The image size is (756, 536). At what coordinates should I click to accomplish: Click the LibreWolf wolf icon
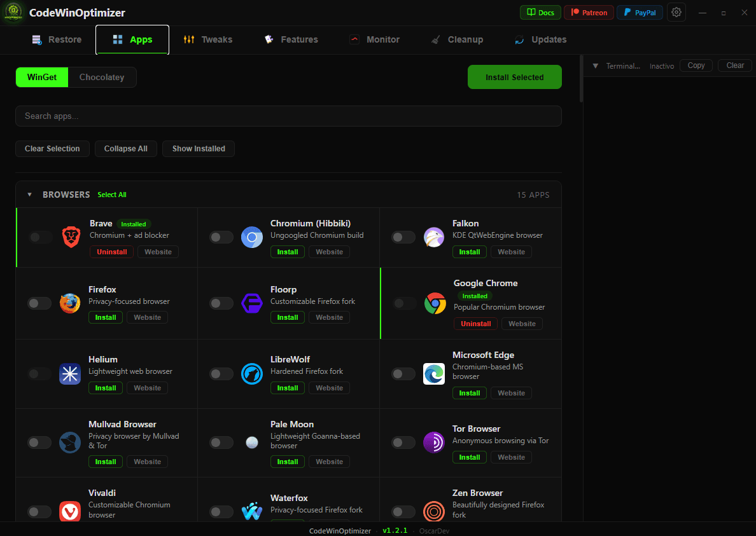coord(251,374)
